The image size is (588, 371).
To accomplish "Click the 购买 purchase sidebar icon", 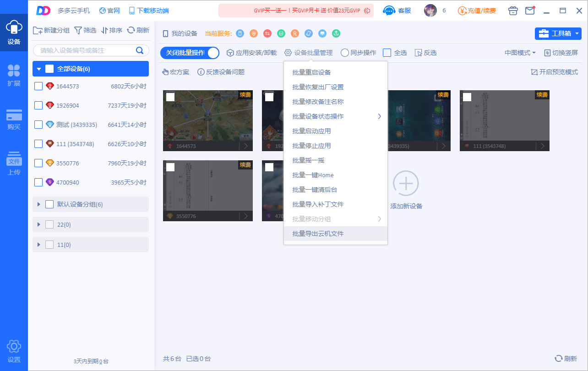I will pos(14,119).
